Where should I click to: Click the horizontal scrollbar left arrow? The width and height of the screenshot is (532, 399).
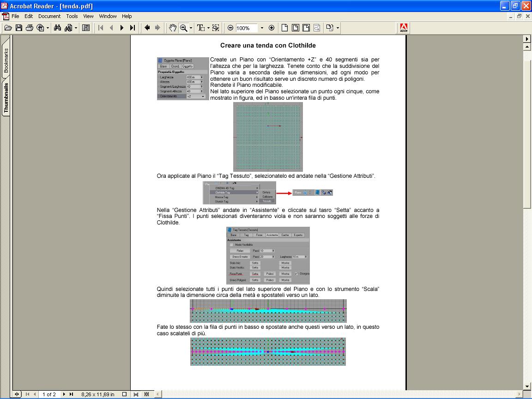click(x=157, y=394)
